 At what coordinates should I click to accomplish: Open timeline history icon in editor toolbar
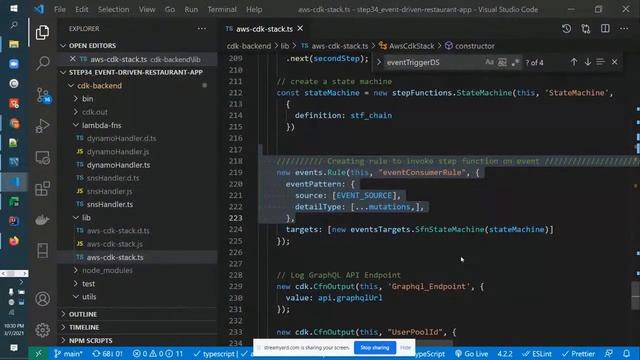tap(567, 29)
